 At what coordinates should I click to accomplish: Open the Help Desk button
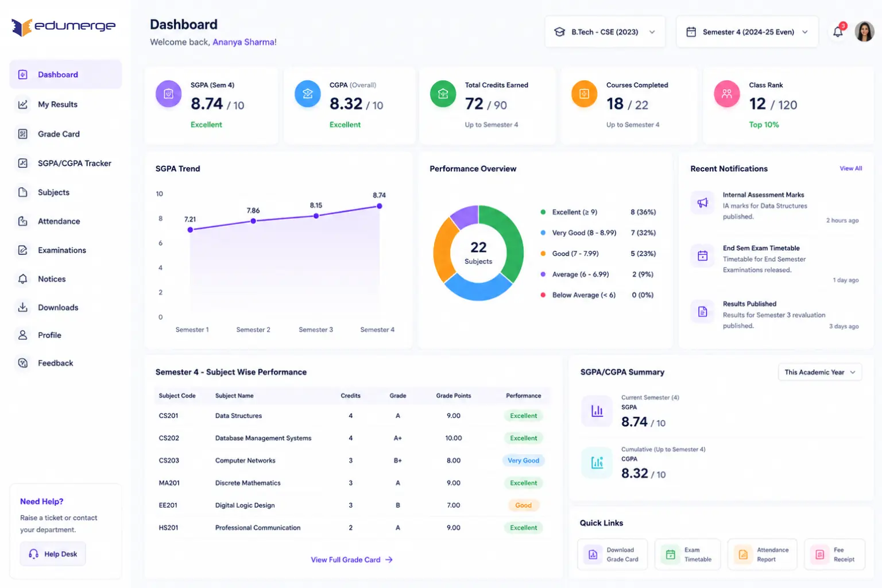[53, 554]
